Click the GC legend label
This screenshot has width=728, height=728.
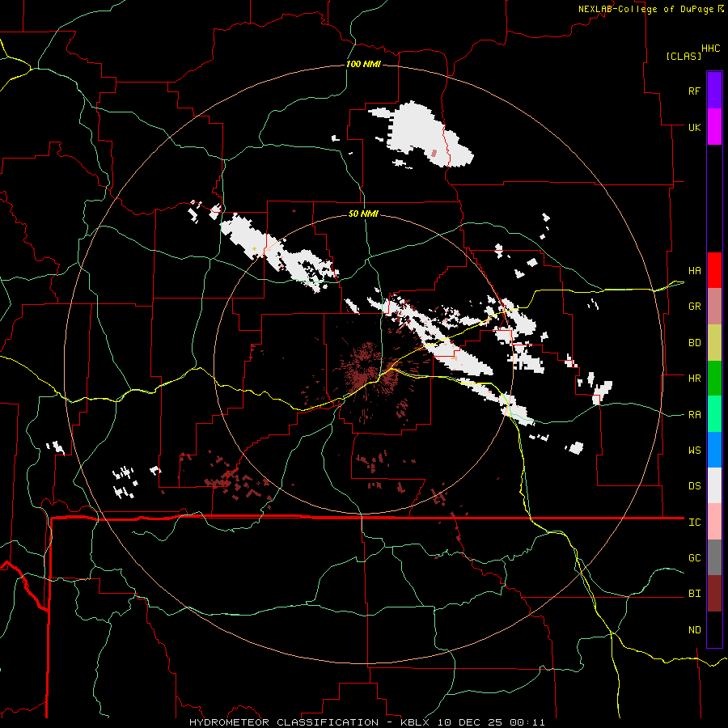pyautogui.click(x=694, y=558)
